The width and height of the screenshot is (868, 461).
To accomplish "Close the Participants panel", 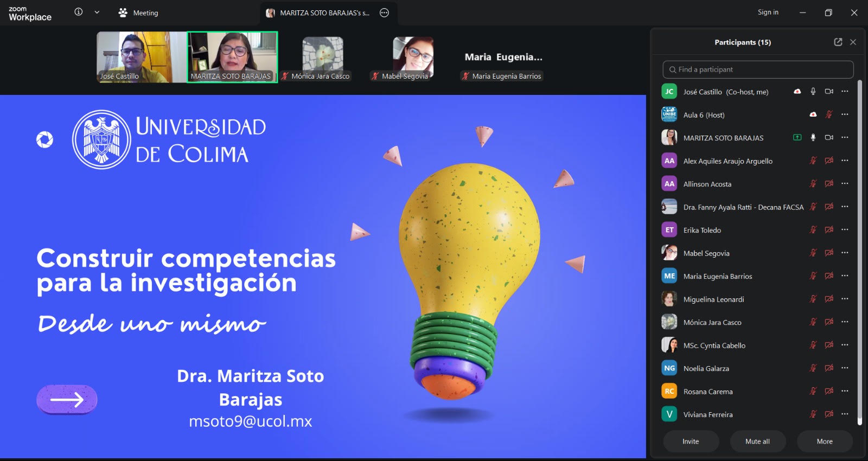I will pos(853,42).
